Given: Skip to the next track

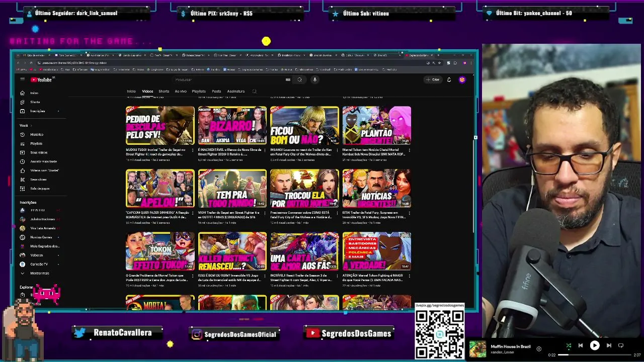Looking at the screenshot, I should 609,345.
